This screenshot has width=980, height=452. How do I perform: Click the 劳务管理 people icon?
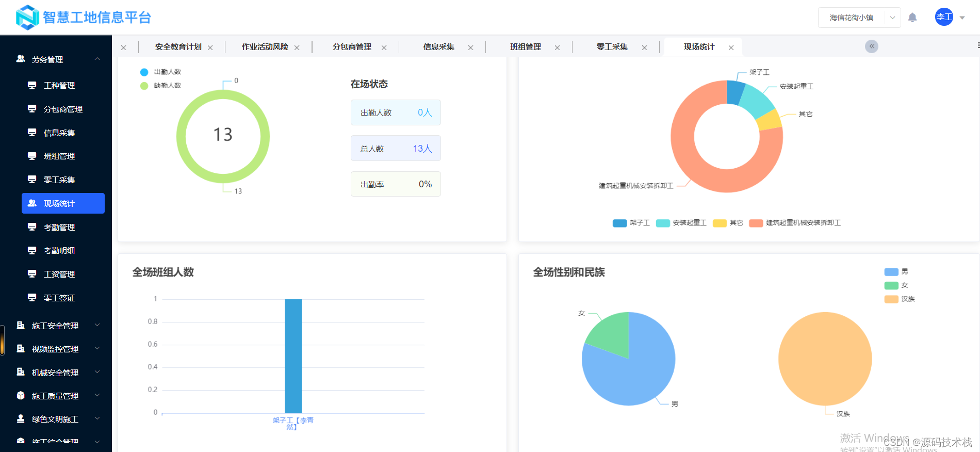[x=21, y=59]
